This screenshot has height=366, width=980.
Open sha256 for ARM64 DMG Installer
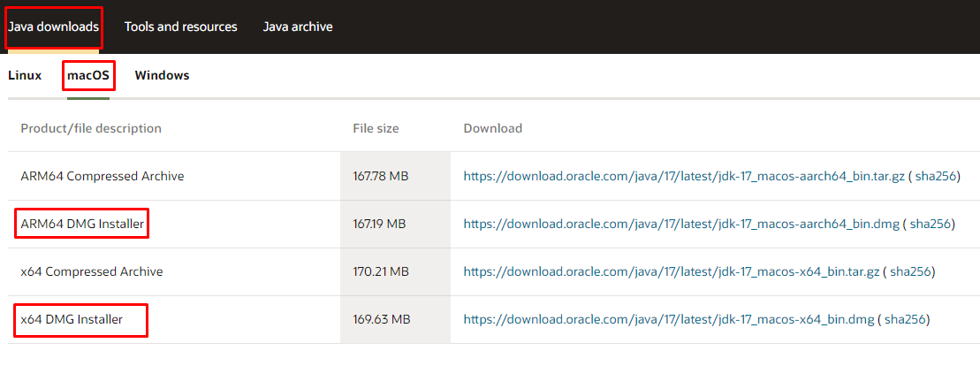(931, 224)
